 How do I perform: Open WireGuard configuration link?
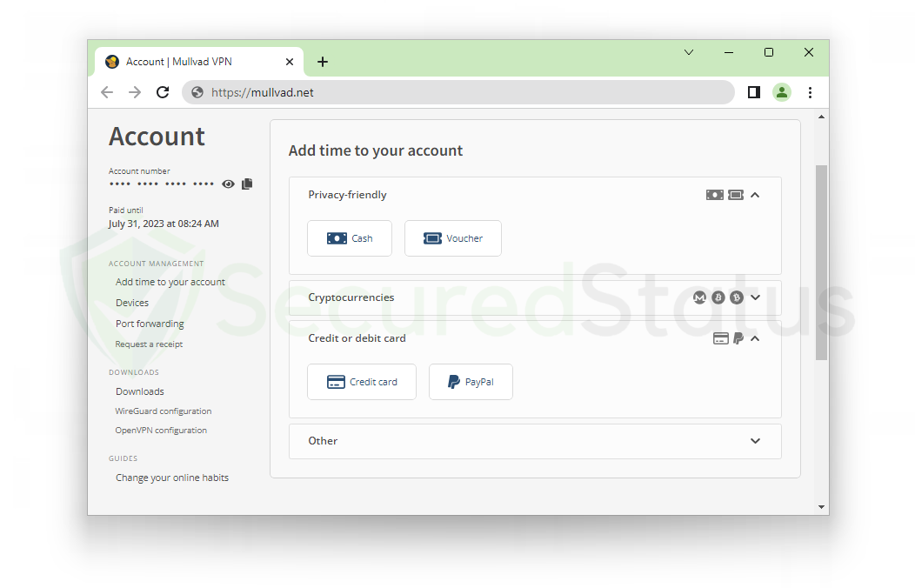(x=164, y=411)
